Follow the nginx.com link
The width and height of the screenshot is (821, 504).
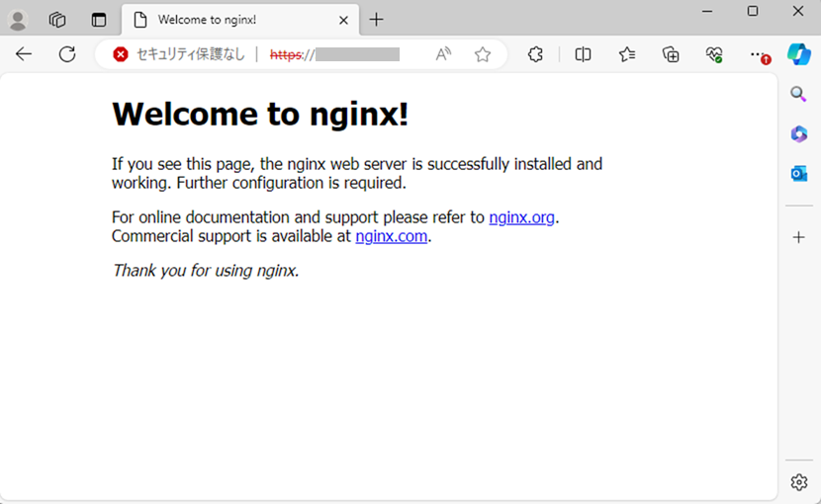click(391, 236)
